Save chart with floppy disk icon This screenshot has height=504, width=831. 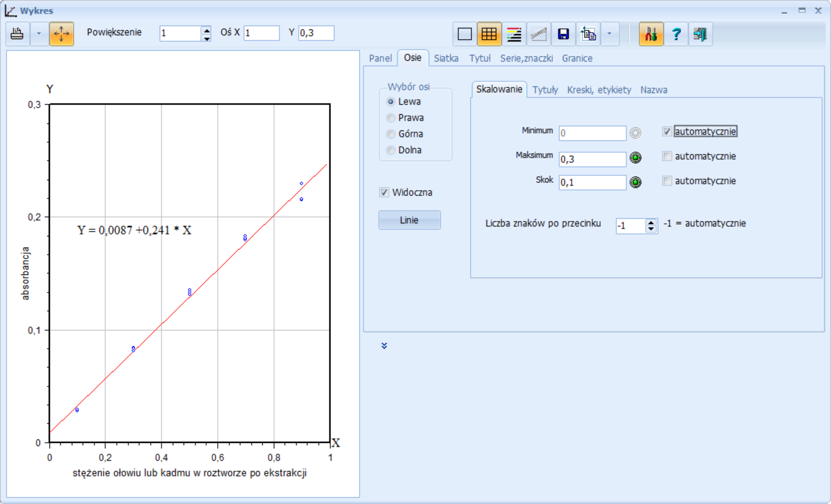[x=563, y=34]
